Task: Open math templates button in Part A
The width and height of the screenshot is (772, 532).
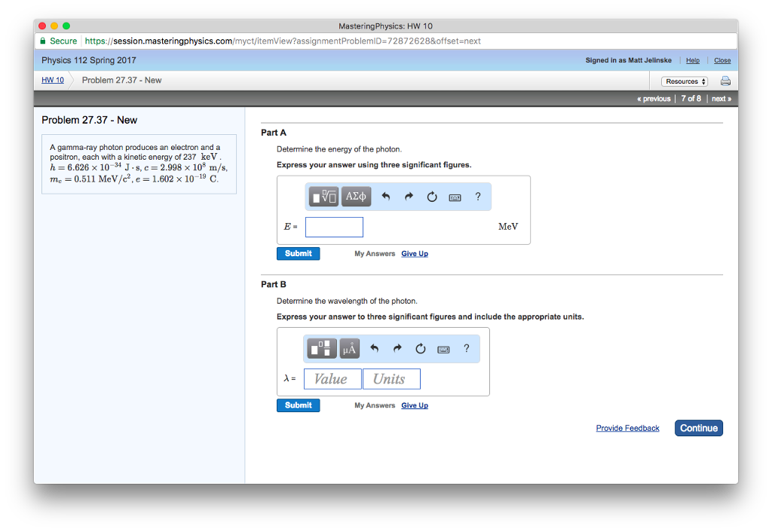Action: (x=324, y=197)
